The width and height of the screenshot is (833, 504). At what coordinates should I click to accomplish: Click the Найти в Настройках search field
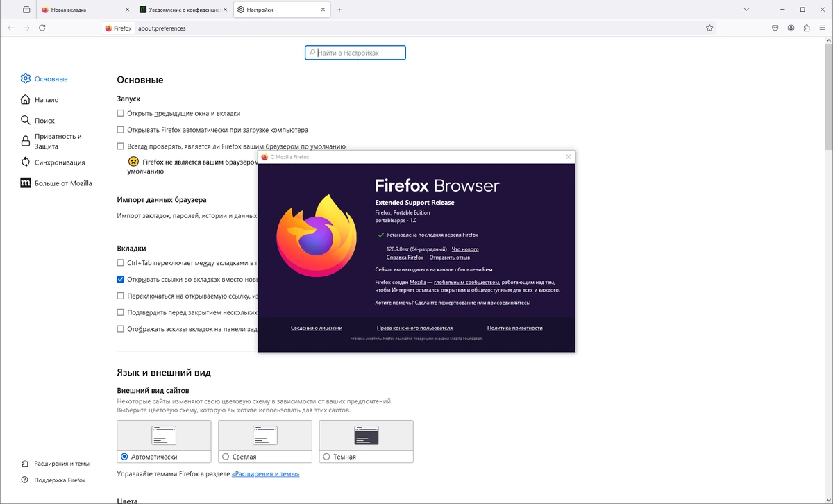coord(355,53)
